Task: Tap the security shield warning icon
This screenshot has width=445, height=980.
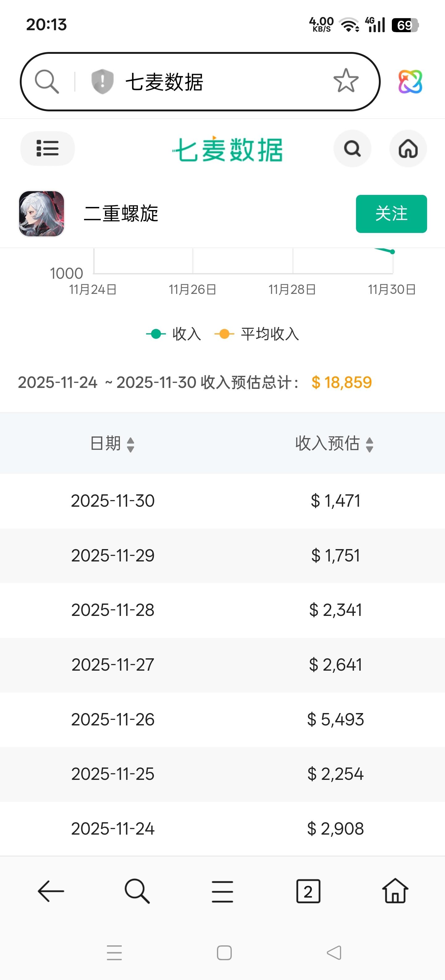Action: click(102, 81)
